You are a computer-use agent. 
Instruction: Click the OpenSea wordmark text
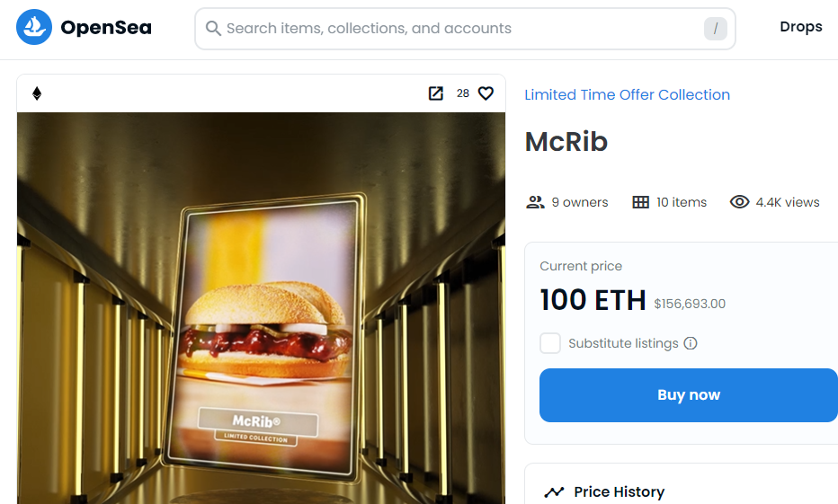click(106, 27)
